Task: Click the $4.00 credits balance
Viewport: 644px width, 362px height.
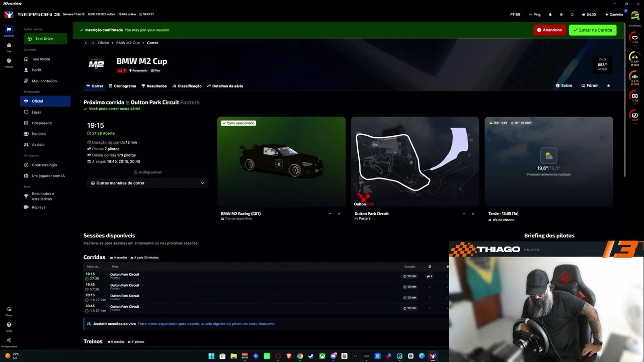Action: pyautogui.click(x=589, y=15)
